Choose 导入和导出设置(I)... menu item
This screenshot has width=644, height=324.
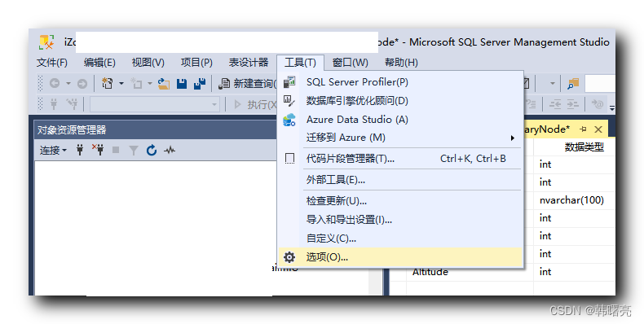coord(400,220)
